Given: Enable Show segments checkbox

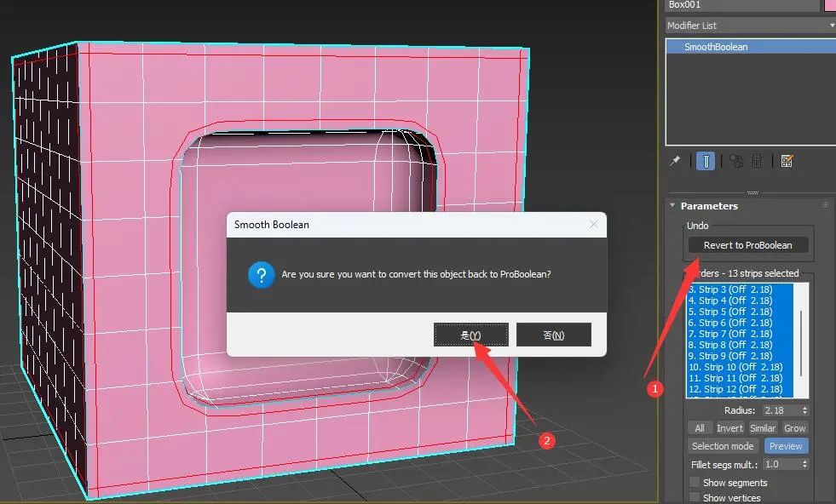Looking at the screenshot, I should tap(695, 482).
